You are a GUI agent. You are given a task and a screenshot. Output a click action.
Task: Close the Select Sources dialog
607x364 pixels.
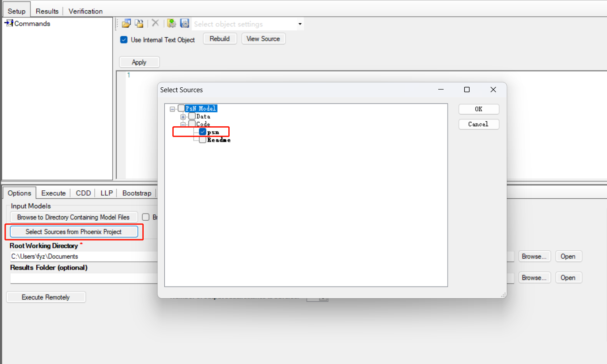point(493,90)
